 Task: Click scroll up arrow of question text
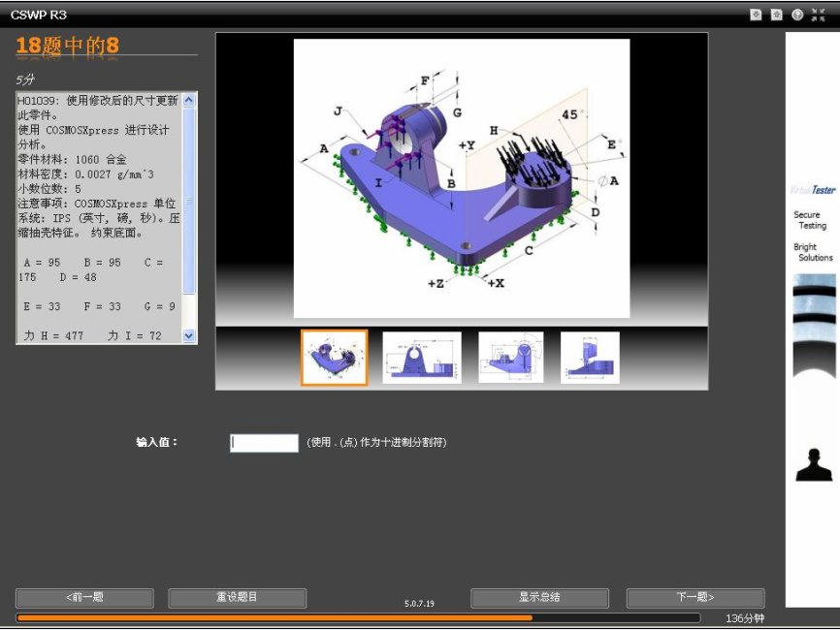point(189,100)
